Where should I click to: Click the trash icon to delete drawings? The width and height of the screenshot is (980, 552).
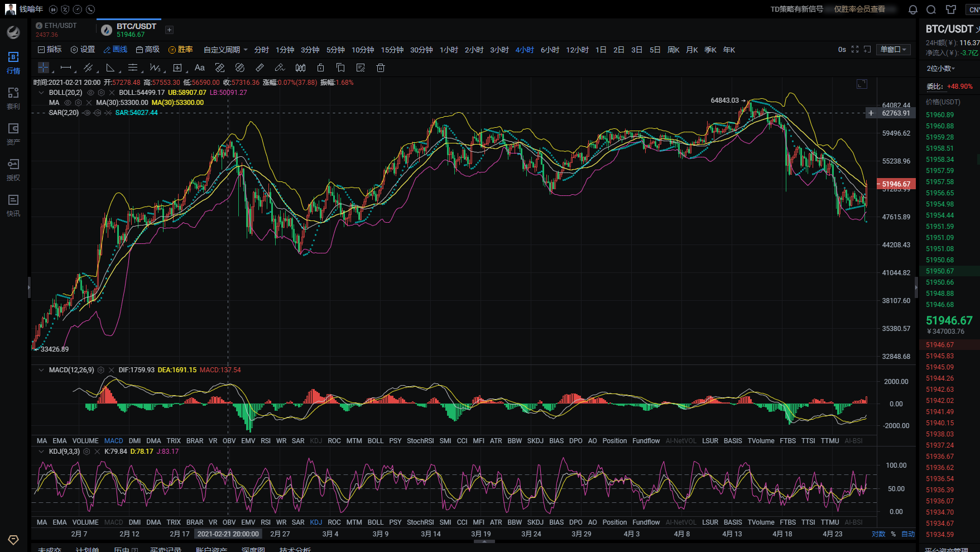click(x=381, y=68)
